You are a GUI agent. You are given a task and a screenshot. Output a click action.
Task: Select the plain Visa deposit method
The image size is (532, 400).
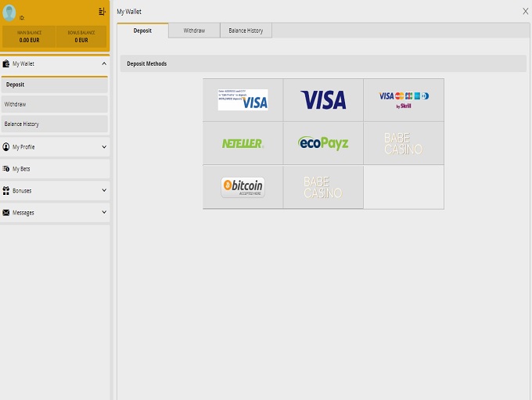[323, 99]
